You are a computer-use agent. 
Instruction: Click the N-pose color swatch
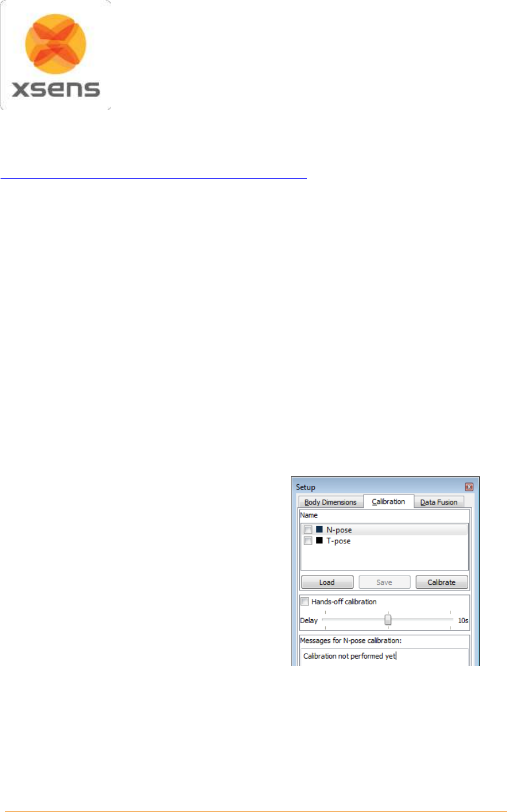319,530
